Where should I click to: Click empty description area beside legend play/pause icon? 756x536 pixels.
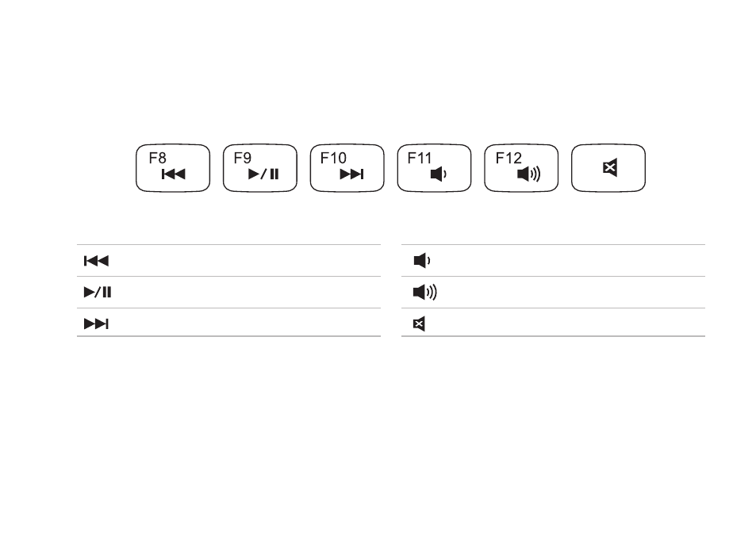(246, 292)
